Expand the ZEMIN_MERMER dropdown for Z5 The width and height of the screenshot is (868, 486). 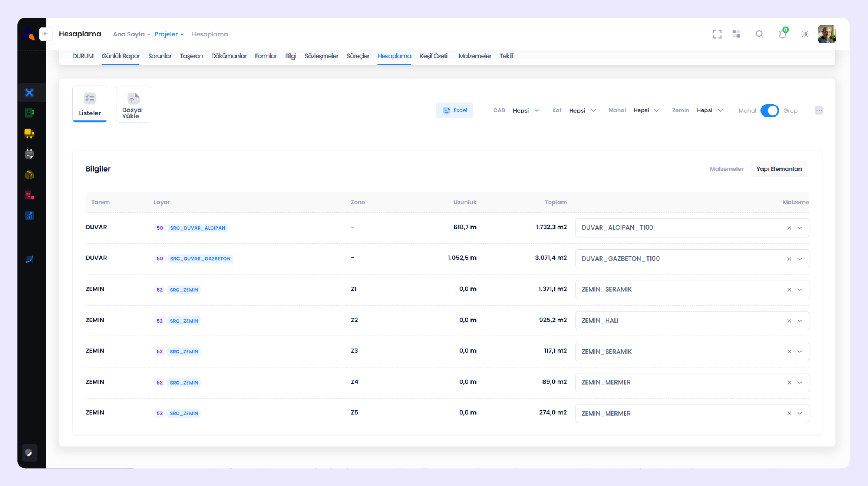800,413
